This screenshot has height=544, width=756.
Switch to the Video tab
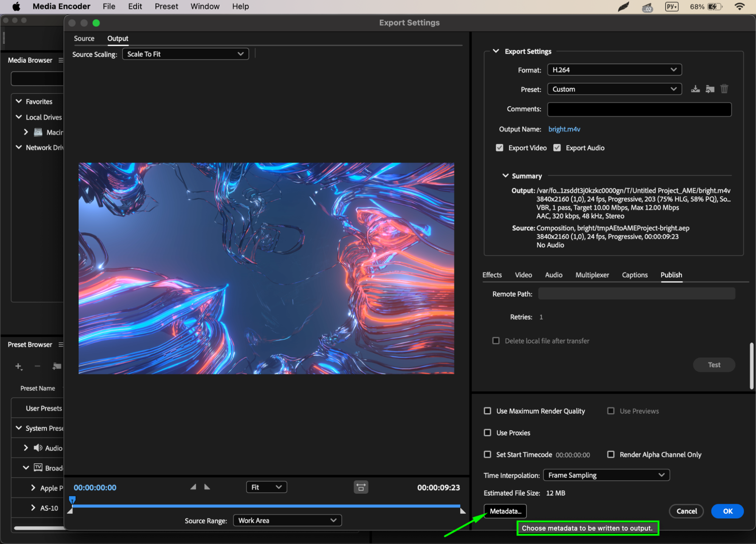523,275
